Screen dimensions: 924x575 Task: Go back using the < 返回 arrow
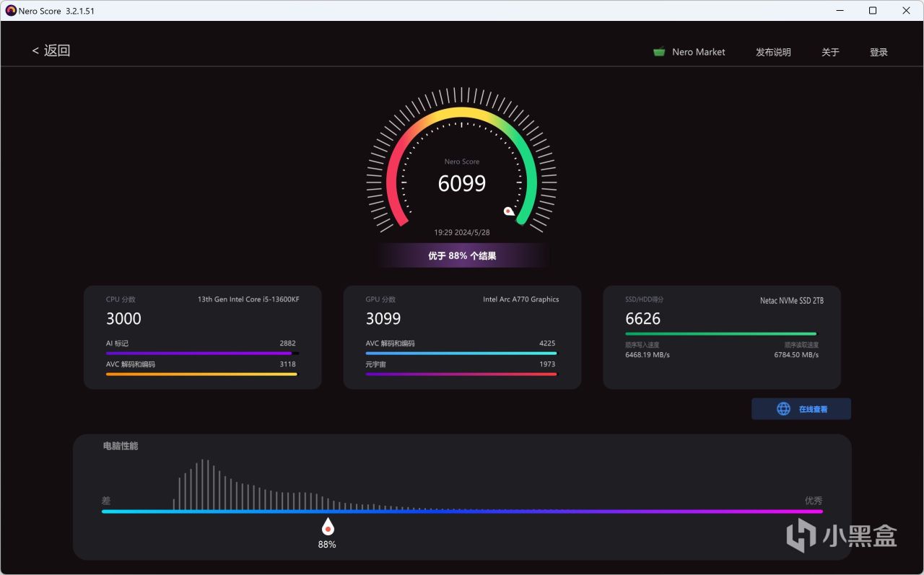click(x=51, y=51)
